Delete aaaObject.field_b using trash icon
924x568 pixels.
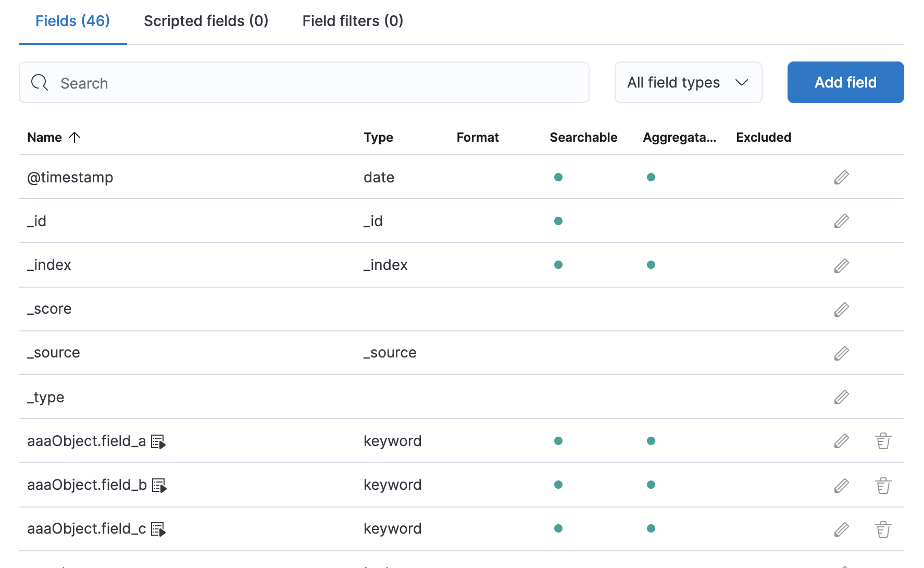click(883, 486)
